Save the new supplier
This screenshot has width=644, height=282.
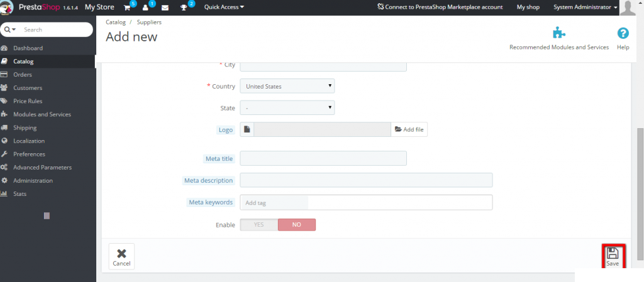point(613,257)
